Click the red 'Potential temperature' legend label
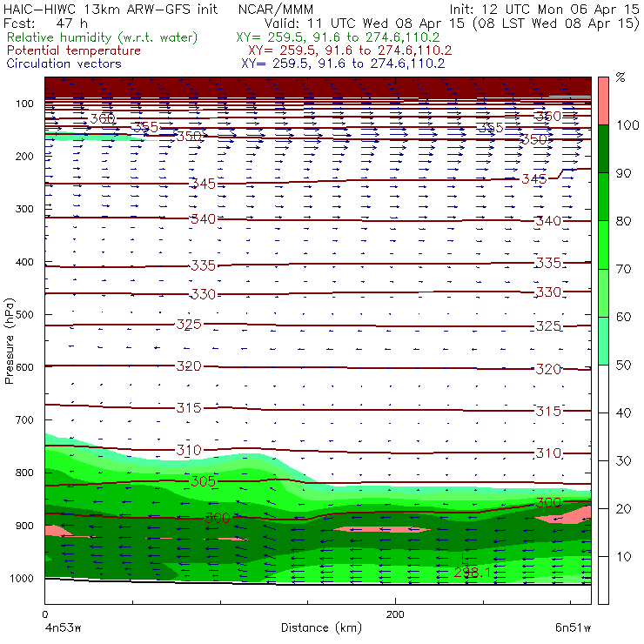Screen dimensions: 644x644 73,50
